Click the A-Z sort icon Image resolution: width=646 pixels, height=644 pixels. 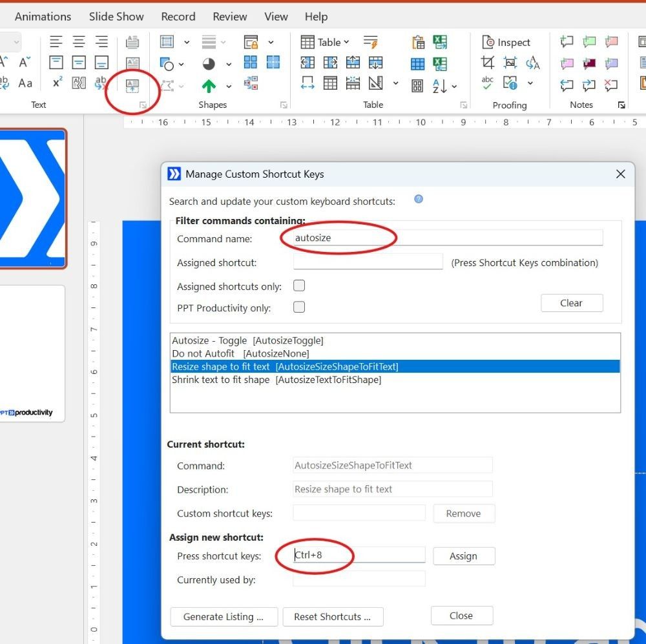click(439, 86)
